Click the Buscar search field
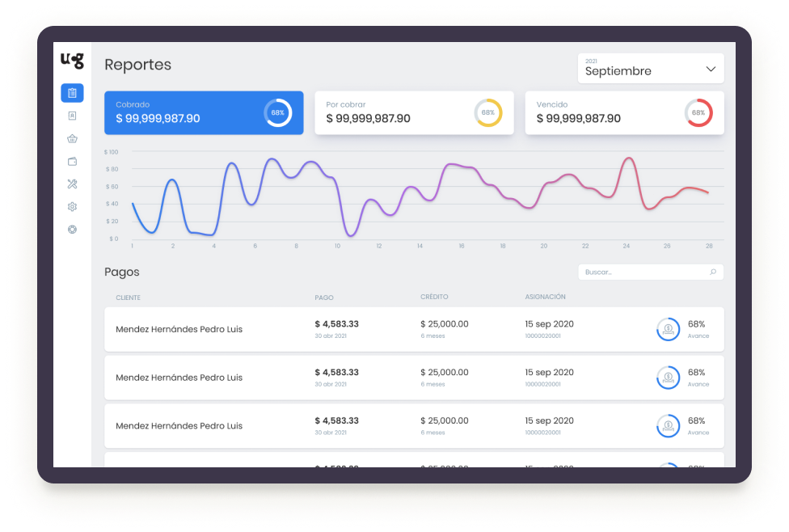The height and width of the screenshot is (532, 789). point(643,272)
